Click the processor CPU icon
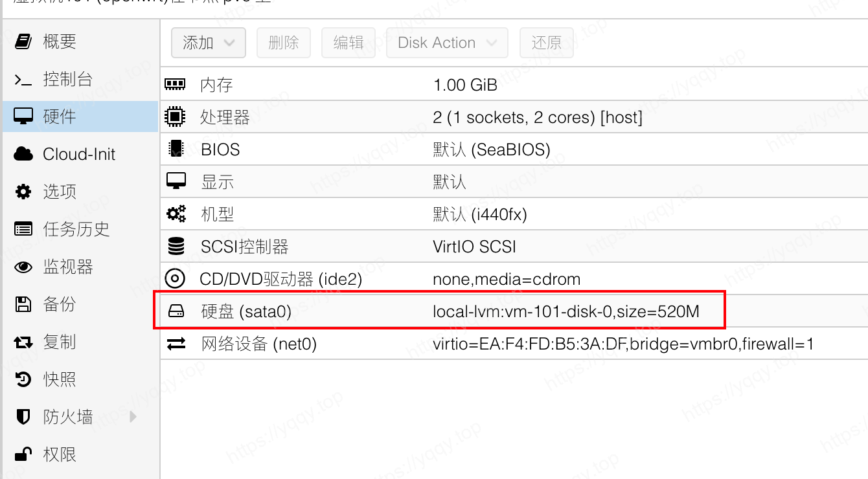Viewport: 868px width, 479px height. [175, 117]
